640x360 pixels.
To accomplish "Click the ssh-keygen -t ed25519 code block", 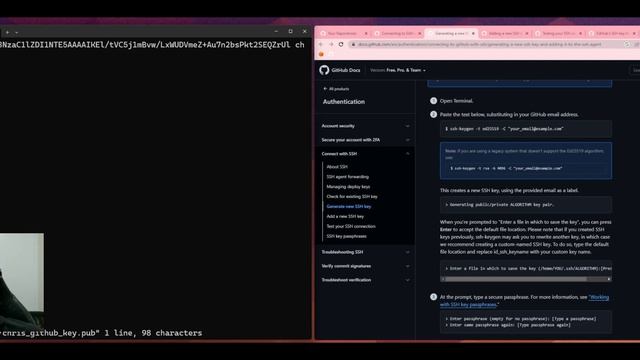I will [526, 129].
